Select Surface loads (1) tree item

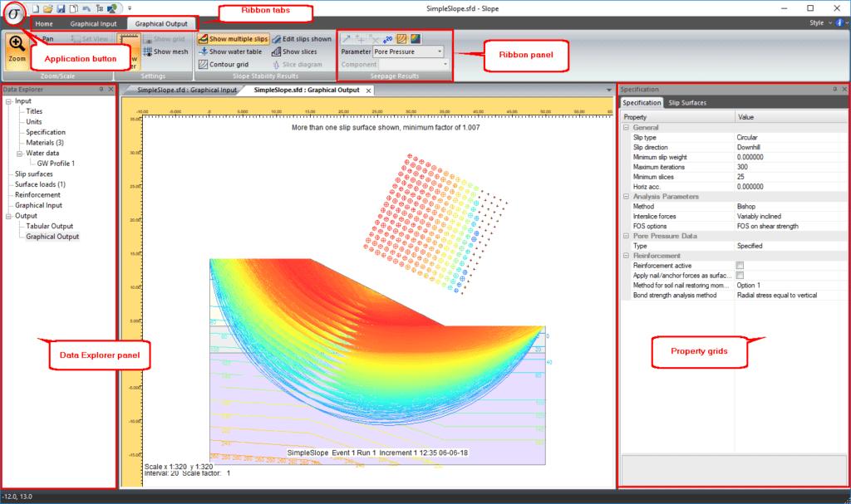[x=40, y=184]
